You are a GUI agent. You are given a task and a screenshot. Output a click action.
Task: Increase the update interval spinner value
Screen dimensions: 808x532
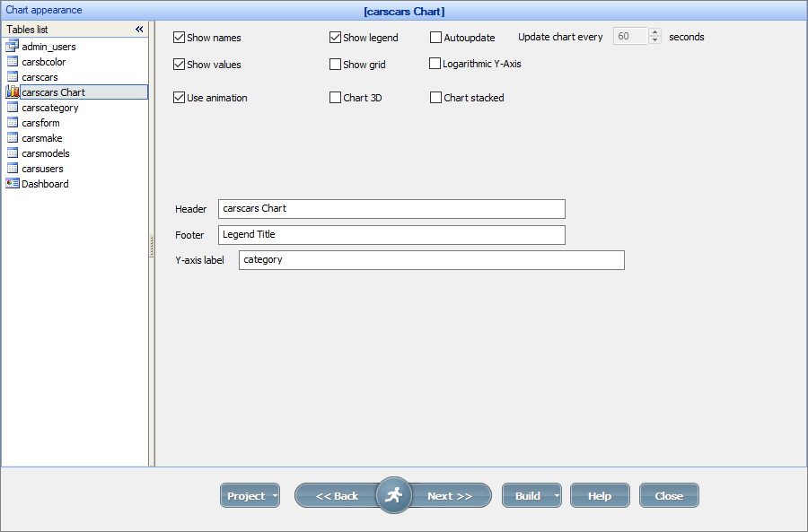pos(654,33)
